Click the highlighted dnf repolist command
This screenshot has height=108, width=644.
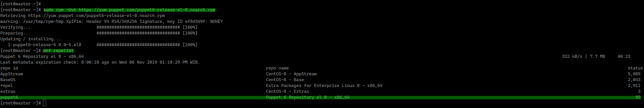(x=58, y=51)
